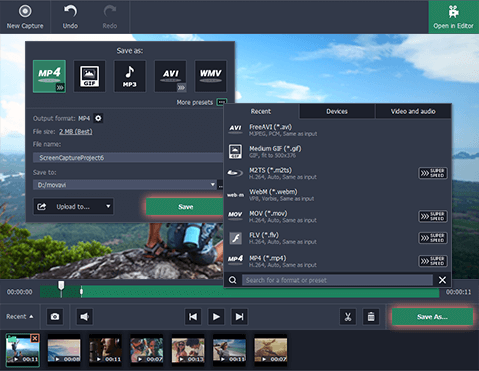Take a snapshot with camera icon

pos(55,316)
